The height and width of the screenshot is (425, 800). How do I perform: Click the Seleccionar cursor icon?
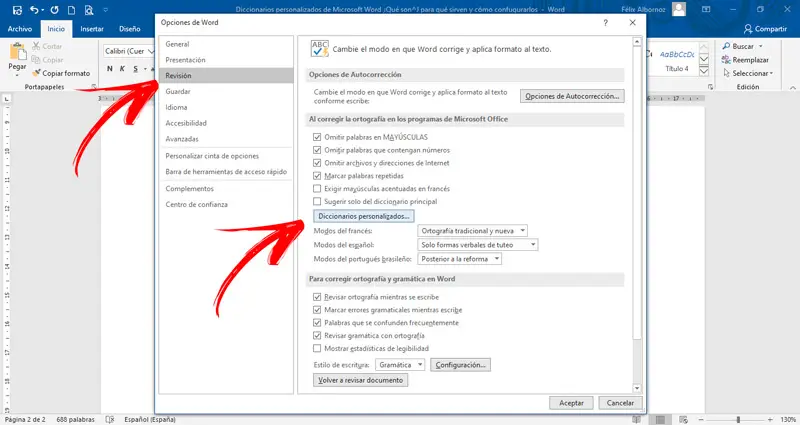click(727, 73)
